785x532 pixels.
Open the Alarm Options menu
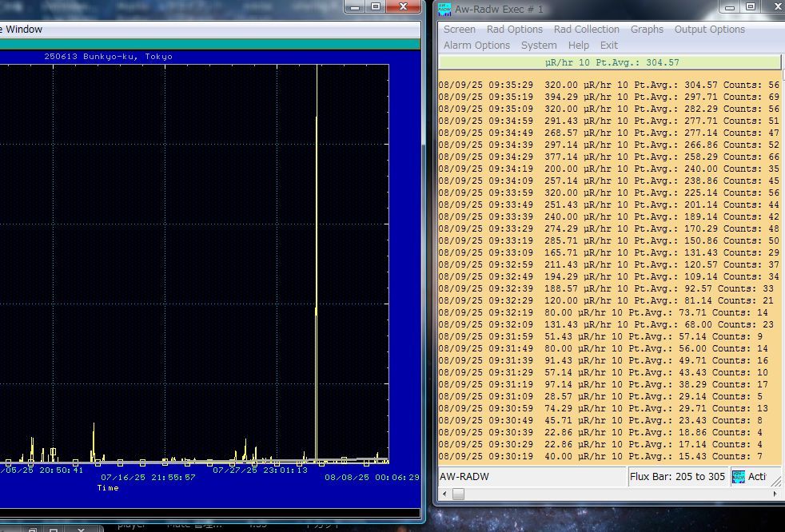476,46
